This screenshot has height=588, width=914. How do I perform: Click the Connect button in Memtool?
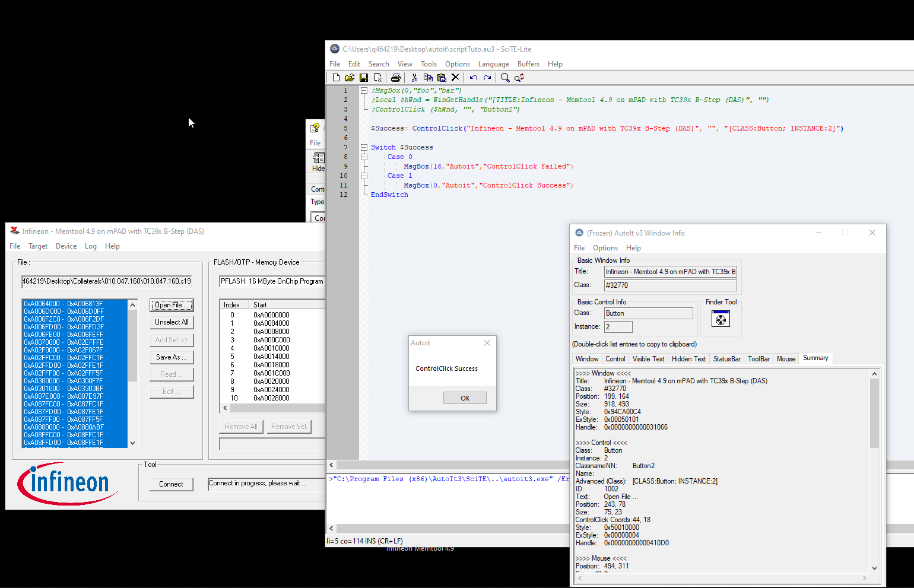coord(171,484)
